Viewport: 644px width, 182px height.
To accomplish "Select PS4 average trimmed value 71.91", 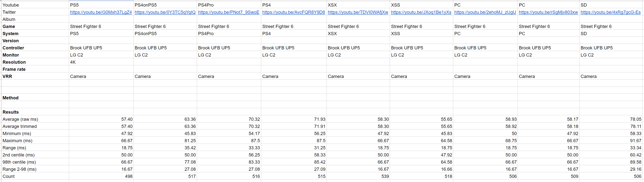I will [294, 126].
